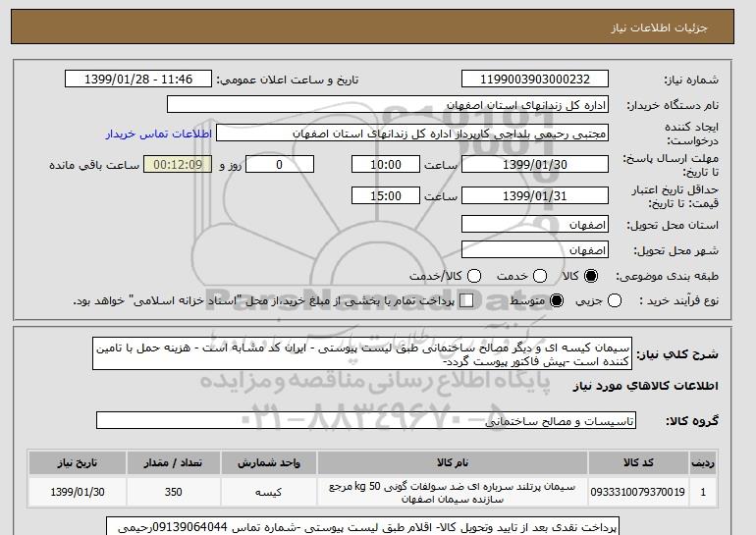
Task: Choose the متوسط purchase process radio
Action: [x=557, y=300]
